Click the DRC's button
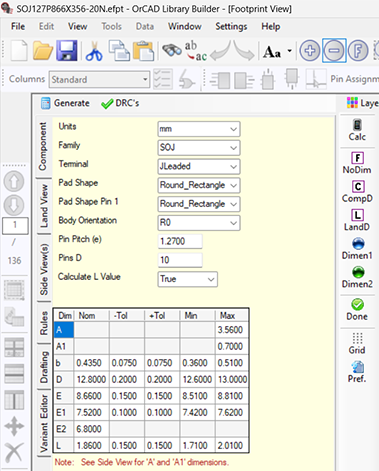The width and height of the screenshot is (379, 471). [120, 104]
